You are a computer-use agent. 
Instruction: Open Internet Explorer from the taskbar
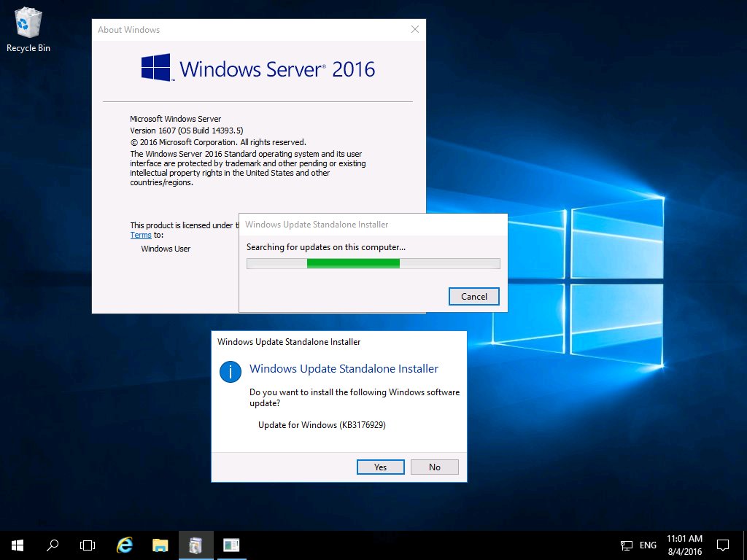point(124,545)
